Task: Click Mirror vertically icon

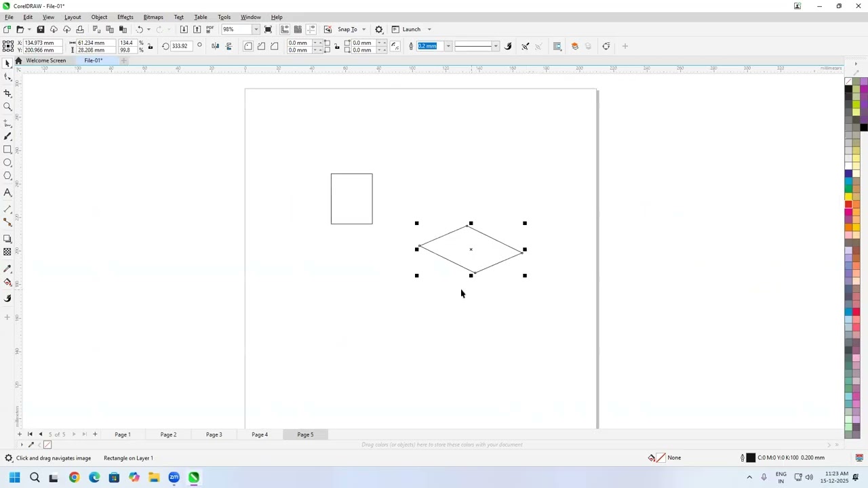Action: 229,46
